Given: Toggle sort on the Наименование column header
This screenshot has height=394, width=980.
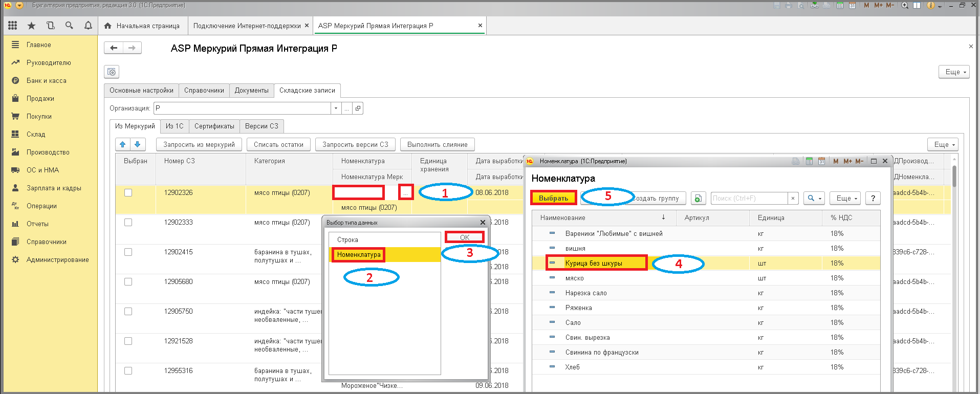Looking at the screenshot, I should 605,217.
